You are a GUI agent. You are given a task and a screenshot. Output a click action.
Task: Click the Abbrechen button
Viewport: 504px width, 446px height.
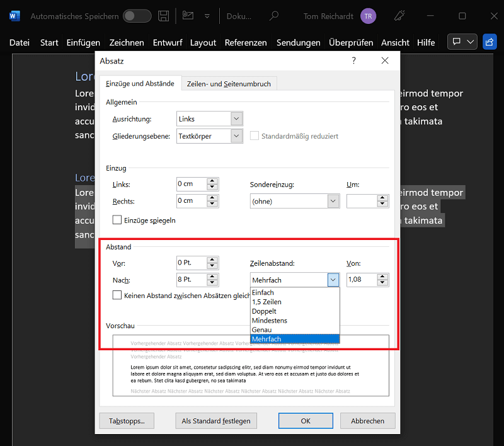pyautogui.click(x=368, y=421)
